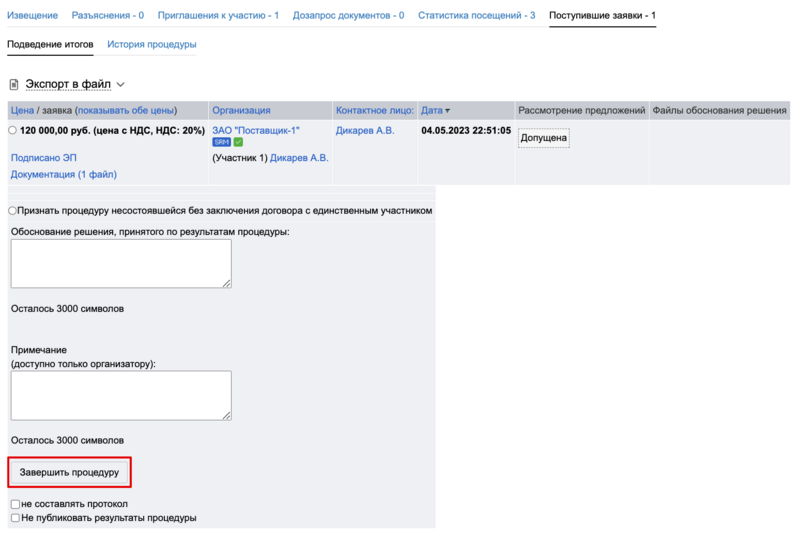Switch to the 'История процедуры' tab

[151, 45]
